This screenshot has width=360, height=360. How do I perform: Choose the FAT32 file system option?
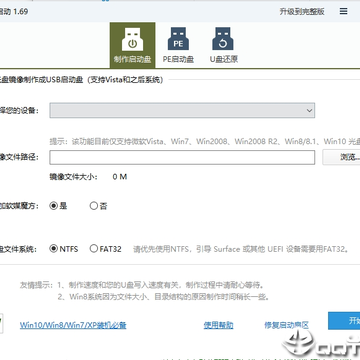pyautogui.click(x=105, y=249)
